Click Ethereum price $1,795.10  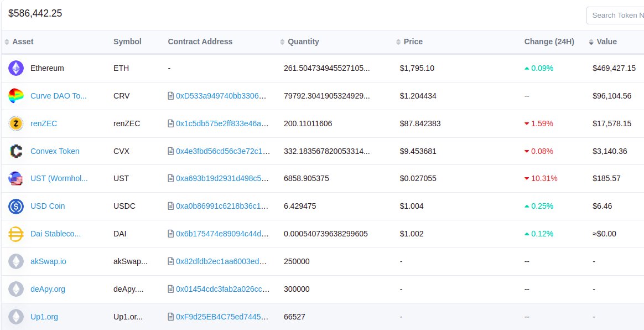[417, 68]
